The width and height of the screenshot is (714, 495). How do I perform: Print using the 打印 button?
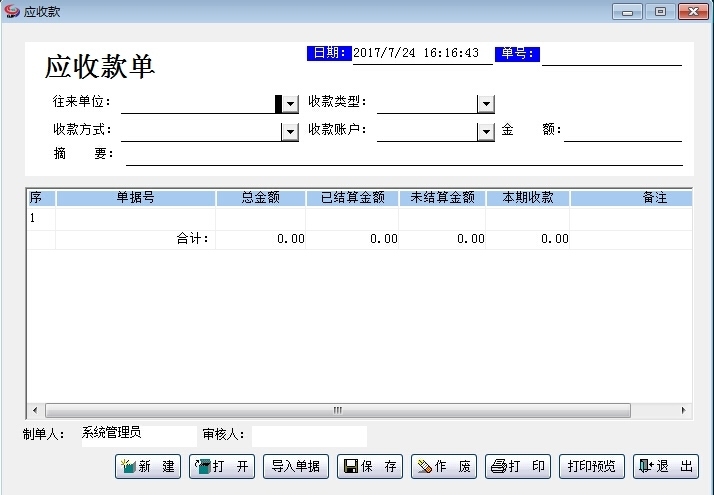pyautogui.click(x=518, y=466)
